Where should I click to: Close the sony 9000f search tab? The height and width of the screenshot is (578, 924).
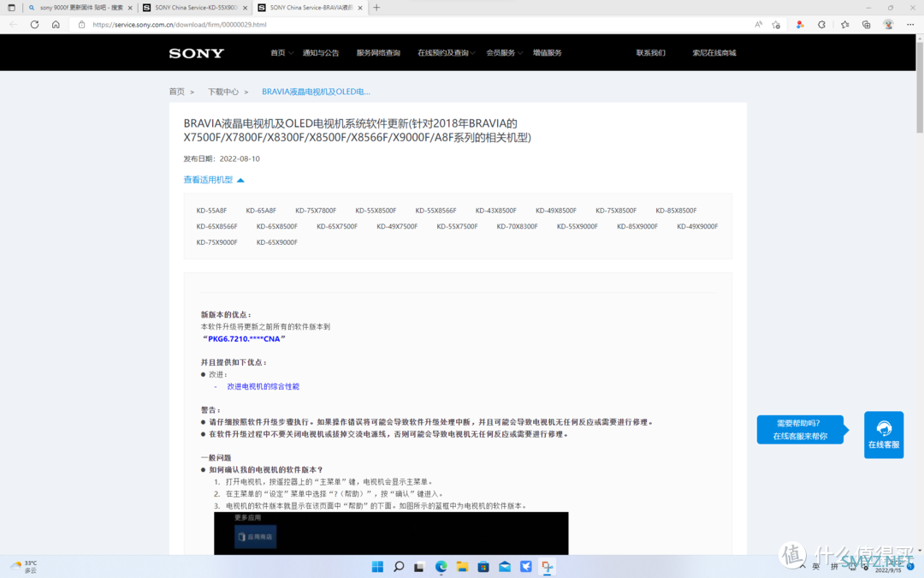[130, 8]
